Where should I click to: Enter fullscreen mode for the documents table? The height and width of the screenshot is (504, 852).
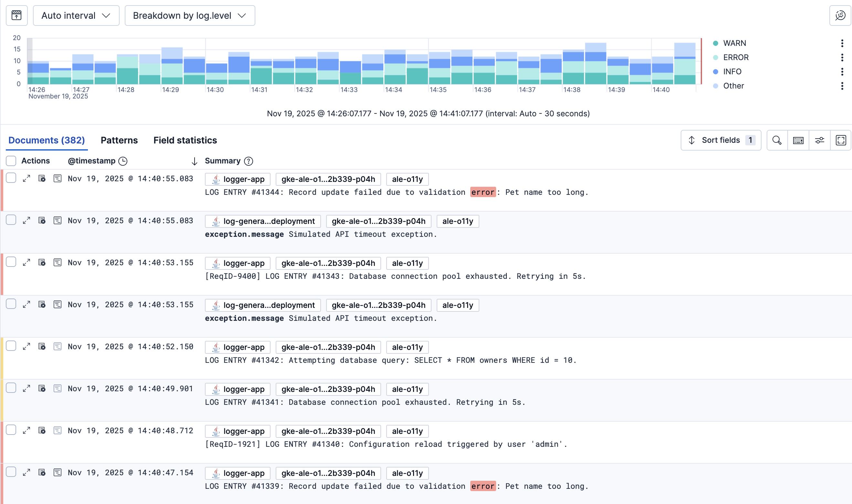(x=840, y=140)
